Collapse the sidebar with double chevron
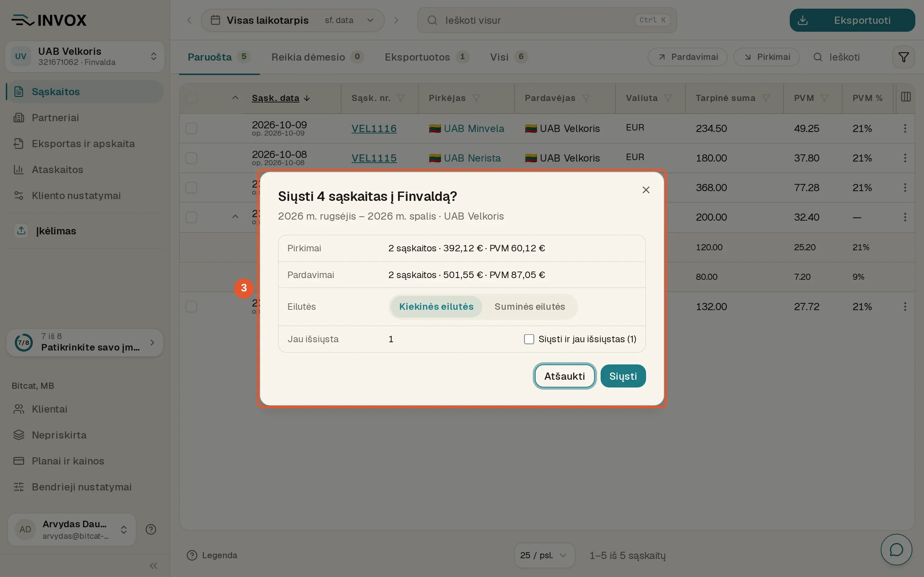924x577 pixels. click(153, 565)
